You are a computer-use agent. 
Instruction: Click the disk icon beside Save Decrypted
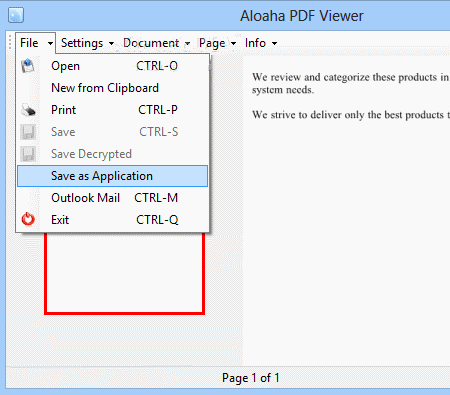(28, 154)
